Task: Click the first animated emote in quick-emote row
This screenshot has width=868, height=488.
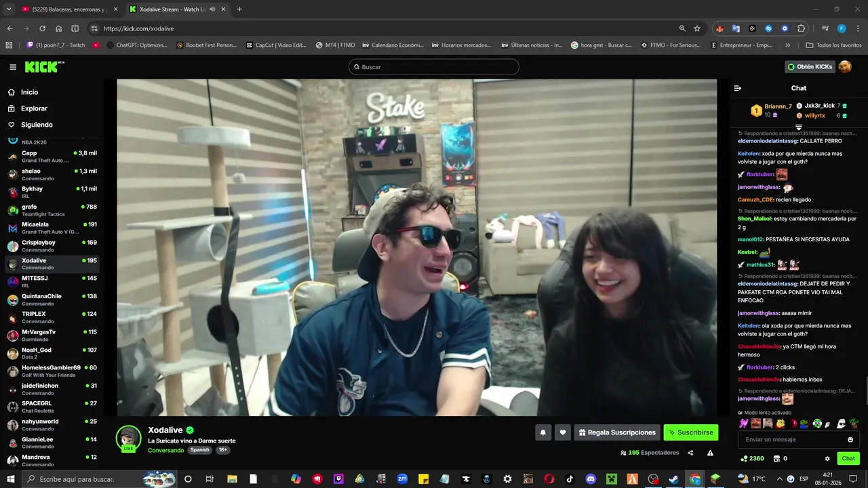Action: (743, 424)
